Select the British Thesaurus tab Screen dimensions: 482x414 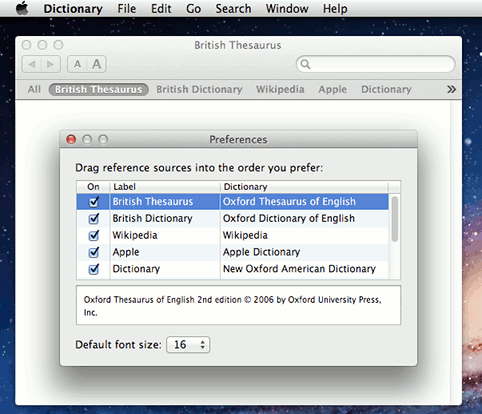(99, 89)
